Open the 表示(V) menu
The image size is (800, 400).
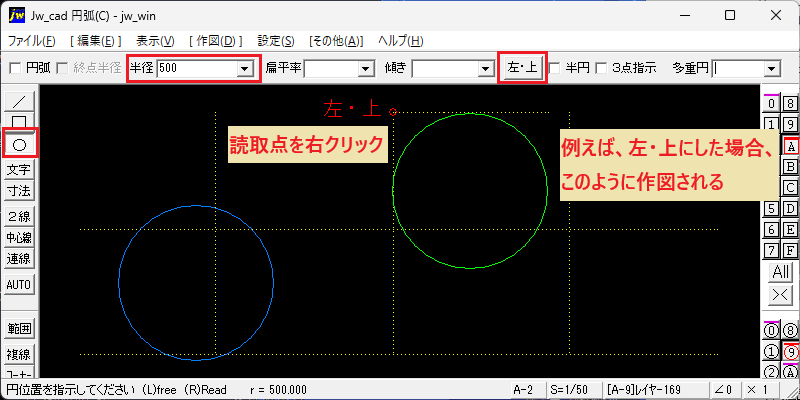tap(155, 41)
